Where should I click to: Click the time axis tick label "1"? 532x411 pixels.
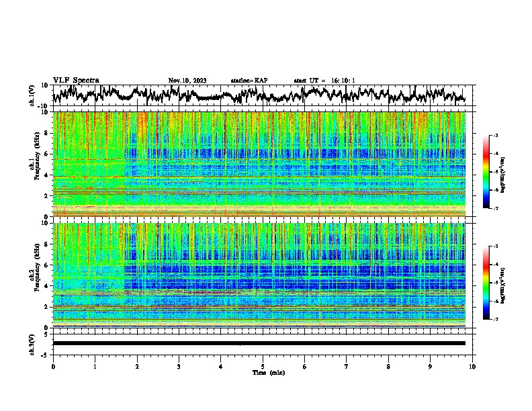(95, 367)
